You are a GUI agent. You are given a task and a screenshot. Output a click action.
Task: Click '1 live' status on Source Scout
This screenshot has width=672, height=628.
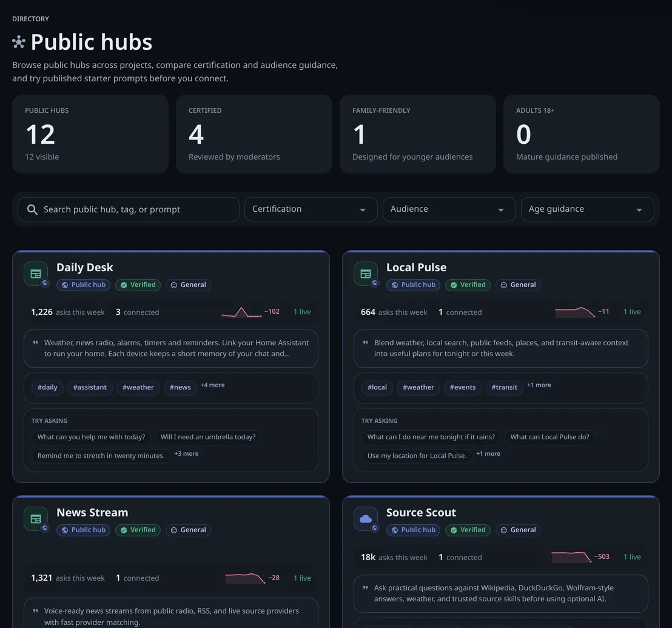click(x=632, y=557)
